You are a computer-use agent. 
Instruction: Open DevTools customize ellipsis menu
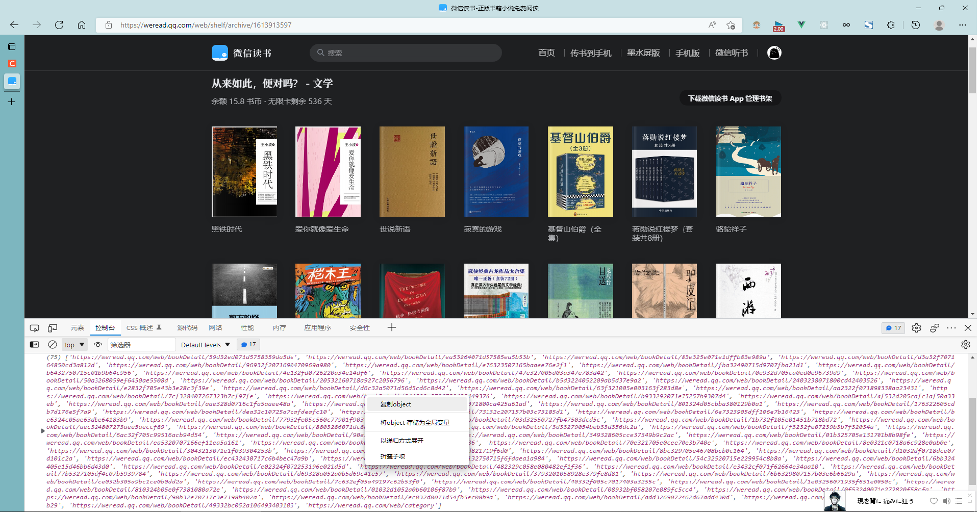point(951,328)
